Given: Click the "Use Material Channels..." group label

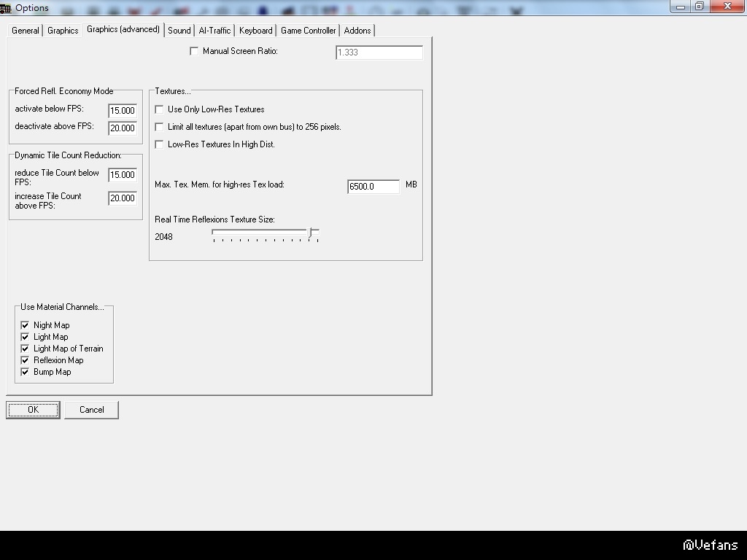Looking at the screenshot, I should [x=62, y=307].
